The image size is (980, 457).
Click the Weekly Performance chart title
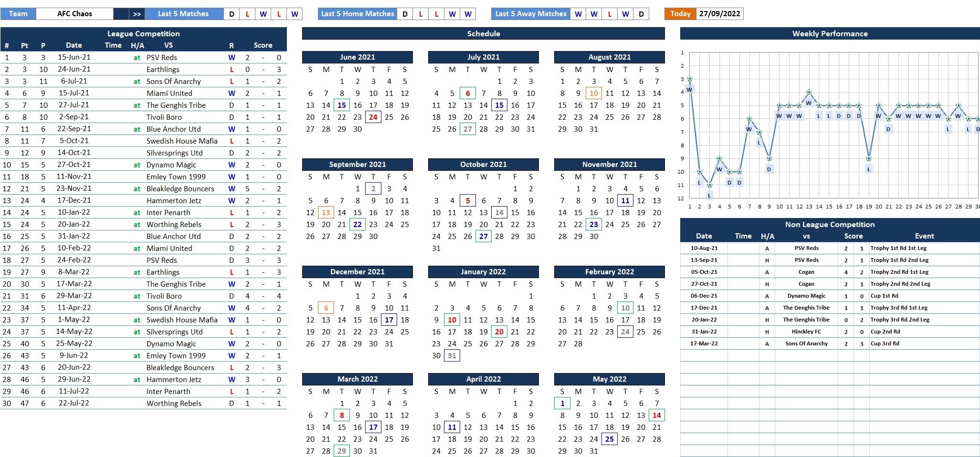[x=830, y=34]
